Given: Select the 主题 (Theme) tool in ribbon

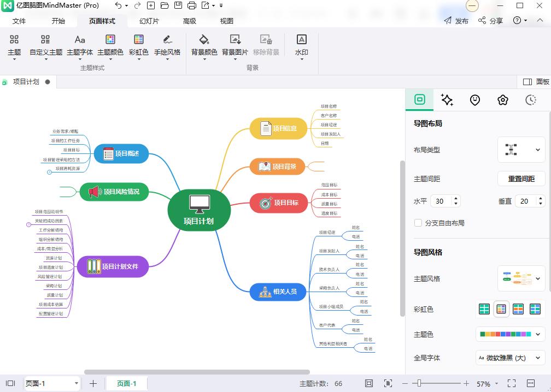Looking at the screenshot, I should tap(14, 46).
